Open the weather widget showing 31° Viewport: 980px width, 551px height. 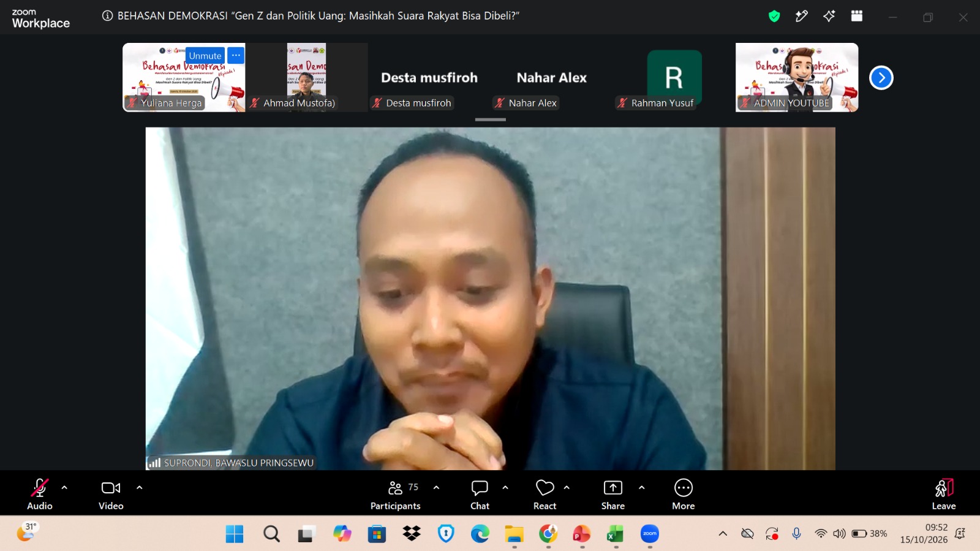pyautogui.click(x=27, y=531)
